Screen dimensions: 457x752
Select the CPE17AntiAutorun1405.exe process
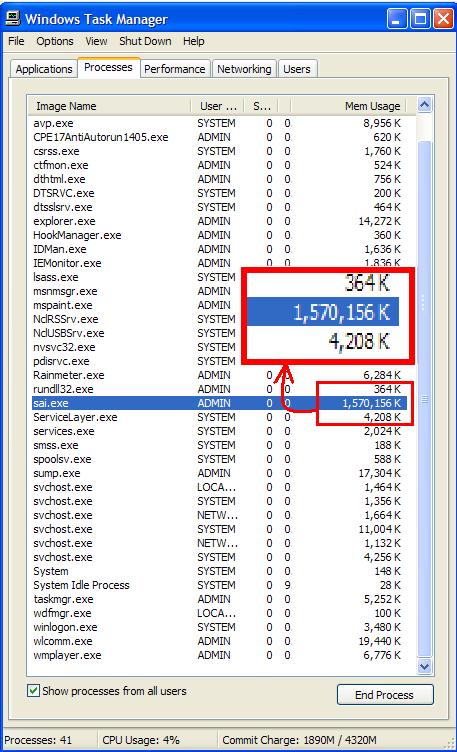pyautogui.click(x=220, y=137)
